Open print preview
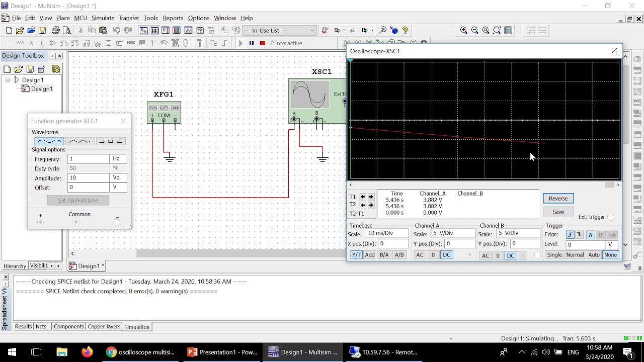 (66, 30)
